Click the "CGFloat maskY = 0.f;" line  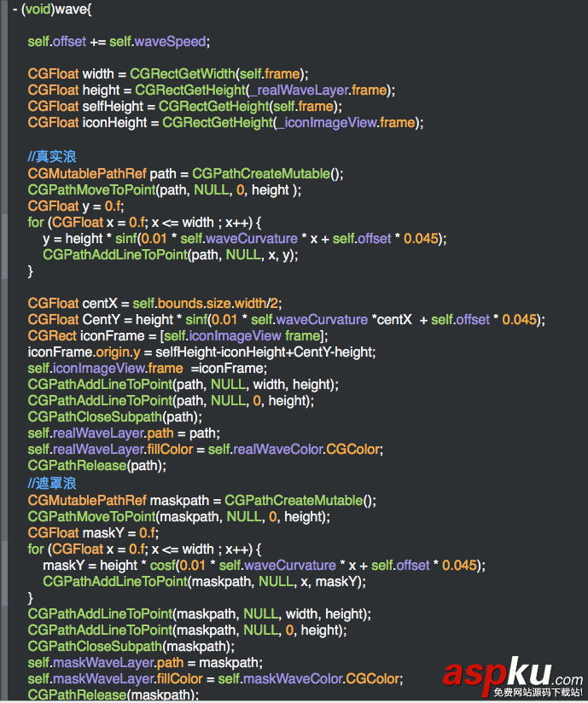pos(93,532)
